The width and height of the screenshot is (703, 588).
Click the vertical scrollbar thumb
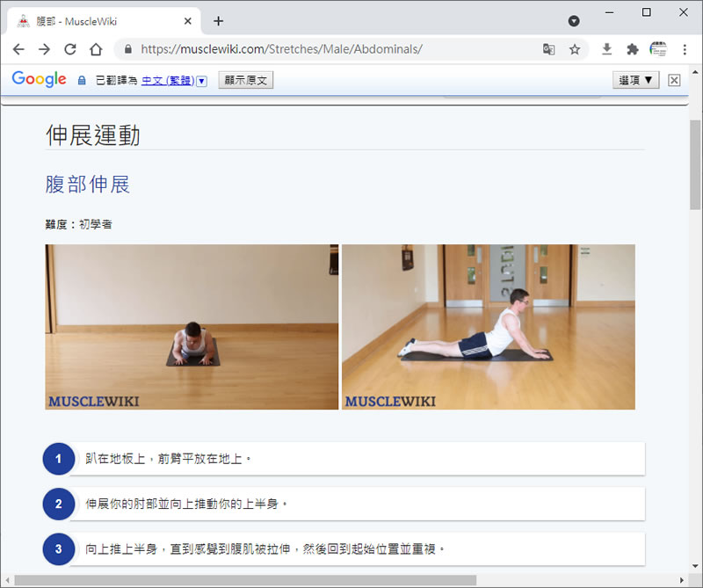695,164
